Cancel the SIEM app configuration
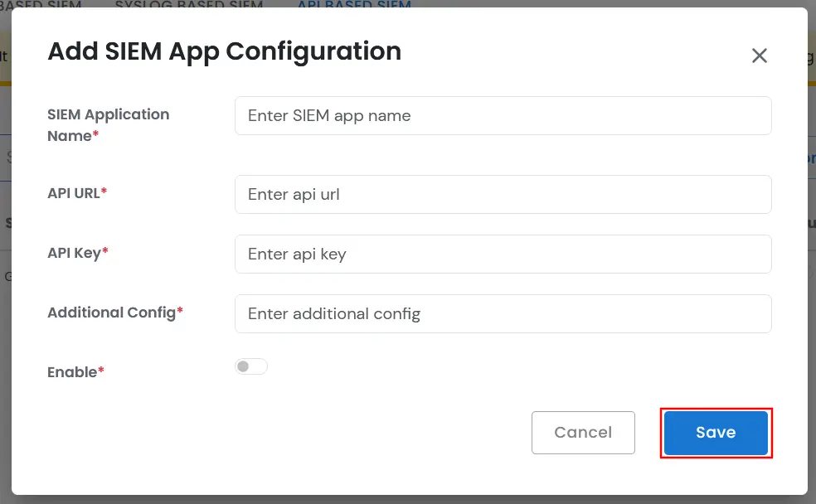 click(583, 432)
